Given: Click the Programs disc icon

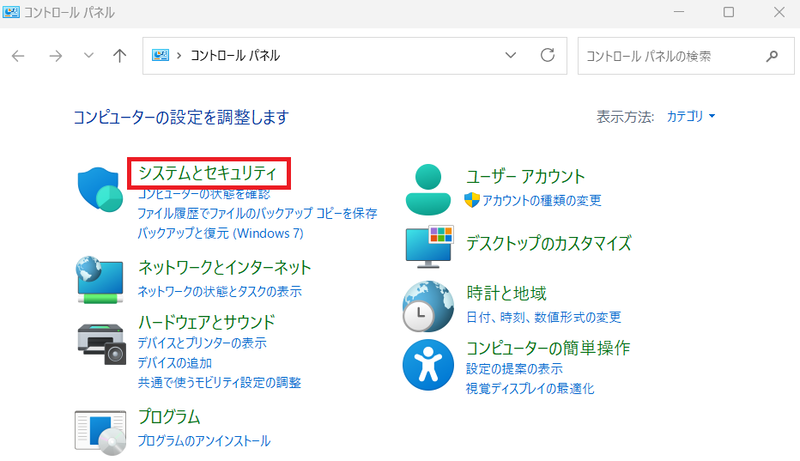Looking at the screenshot, I should pos(100,433).
